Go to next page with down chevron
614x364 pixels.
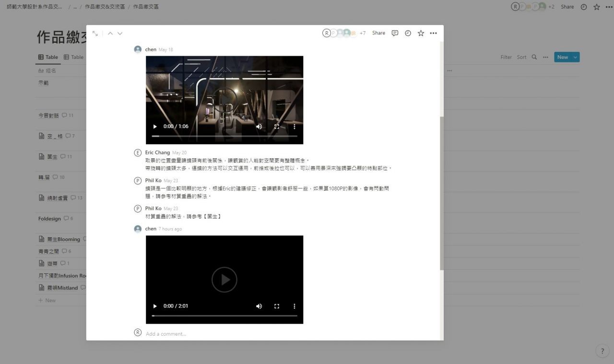click(x=120, y=34)
